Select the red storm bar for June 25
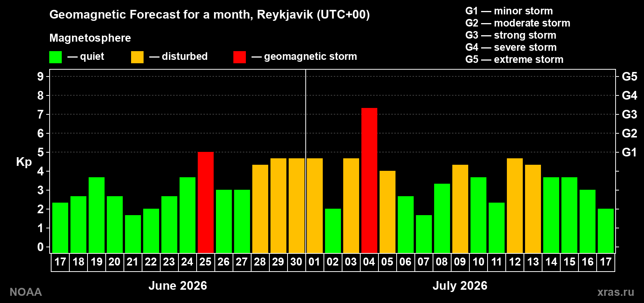Screen dimensions: 644x303 click(x=206, y=202)
